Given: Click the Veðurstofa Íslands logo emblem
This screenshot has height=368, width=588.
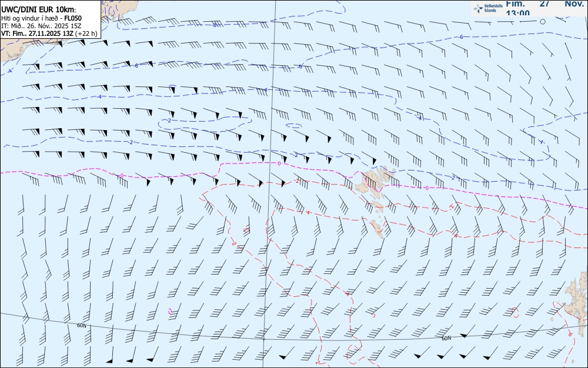Looking at the screenshot, I should point(478,8).
